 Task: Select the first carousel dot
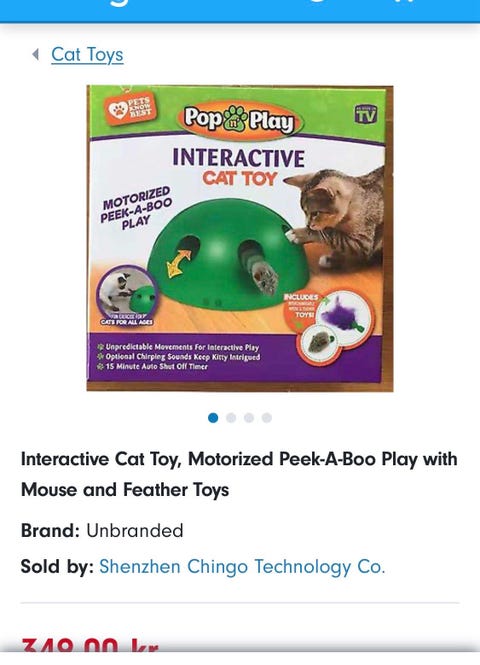point(213,418)
